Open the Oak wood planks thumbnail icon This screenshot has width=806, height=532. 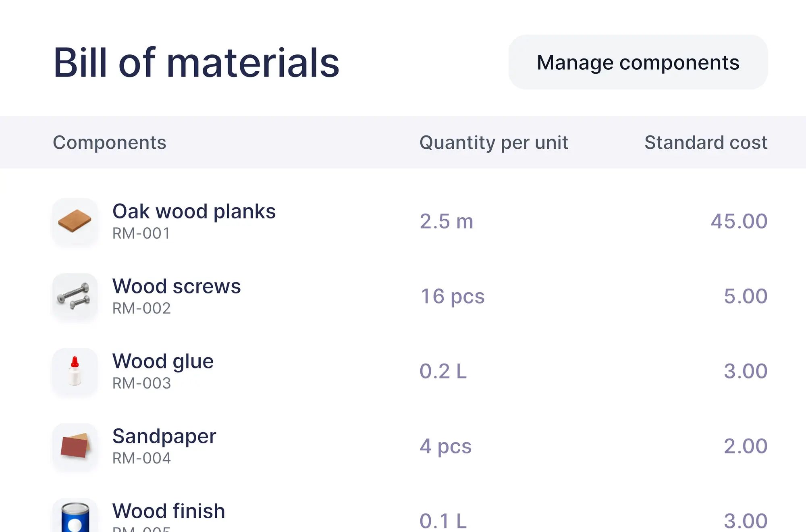[x=75, y=221]
